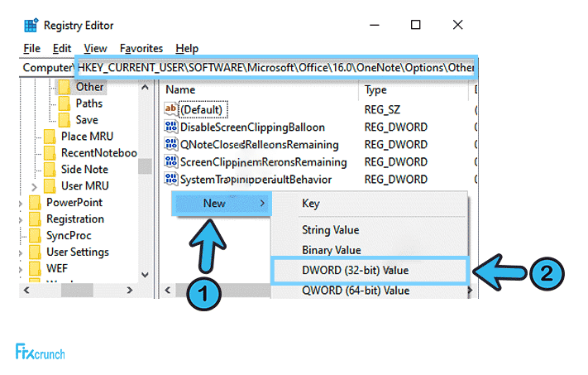Click tree pane vertical scrollbar thumb
The image size is (588, 375).
pyautogui.click(x=145, y=166)
